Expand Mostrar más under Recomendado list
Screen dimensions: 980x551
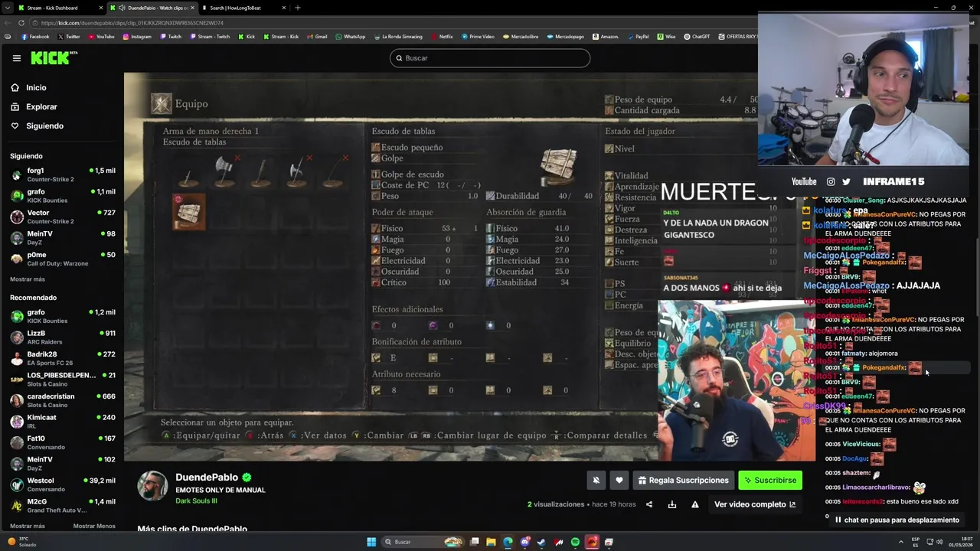(28, 527)
